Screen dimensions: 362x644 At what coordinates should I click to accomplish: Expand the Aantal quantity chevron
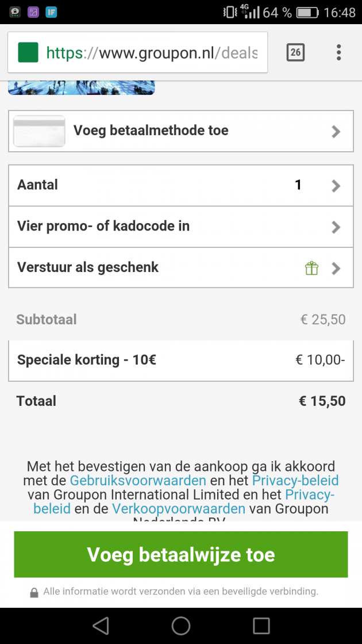[x=336, y=186]
